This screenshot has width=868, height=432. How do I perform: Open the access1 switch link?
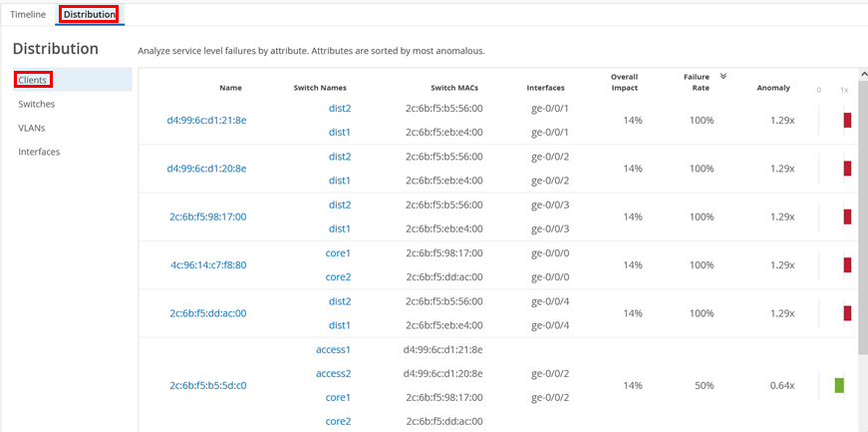click(x=333, y=349)
